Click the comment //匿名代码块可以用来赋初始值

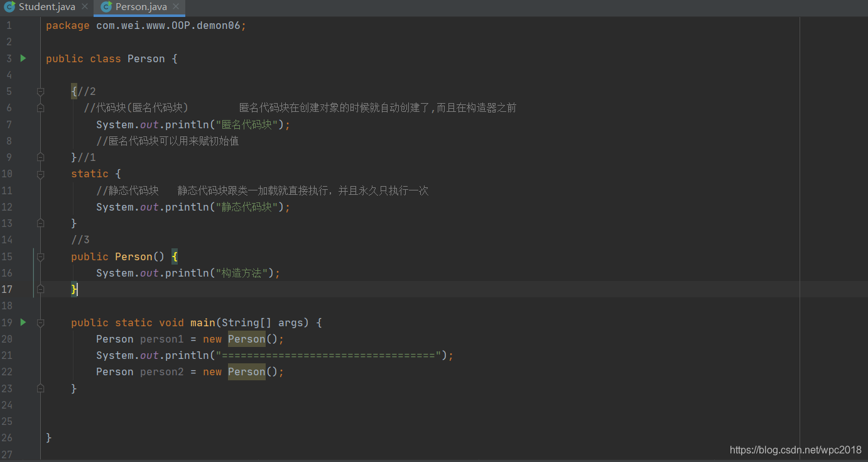tap(168, 141)
